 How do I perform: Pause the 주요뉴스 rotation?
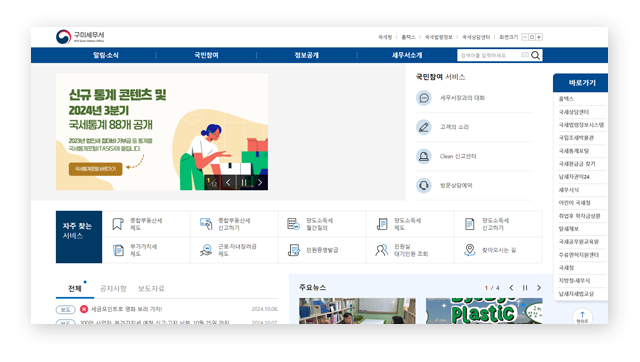pyautogui.click(x=525, y=288)
